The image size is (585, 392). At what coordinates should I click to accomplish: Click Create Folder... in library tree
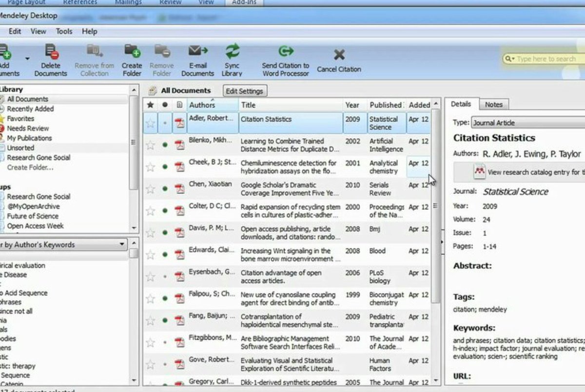tap(30, 168)
